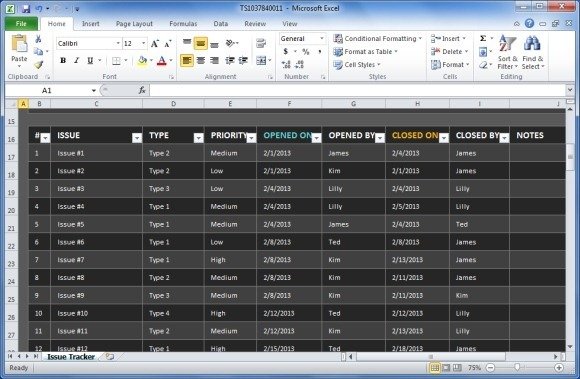Toggle Align Text Right
Screen dimensions: 580x379
coord(214,60)
